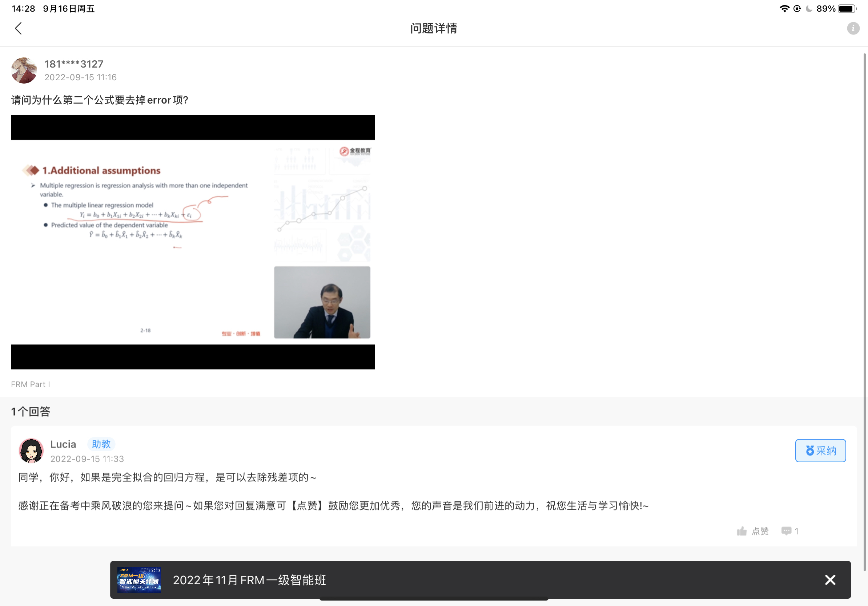Tap the battery indicator in status bar

click(x=847, y=8)
